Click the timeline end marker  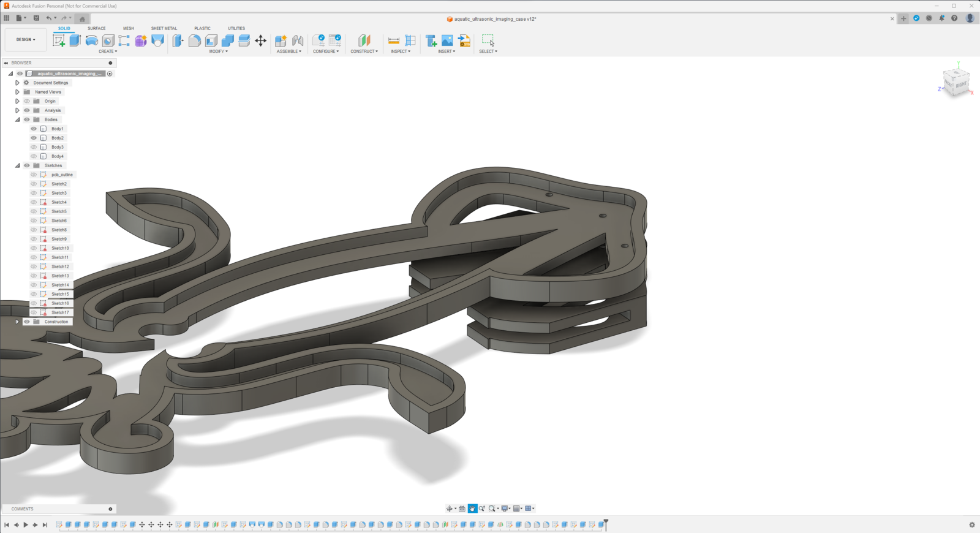pyautogui.click(x=606, y=523)
